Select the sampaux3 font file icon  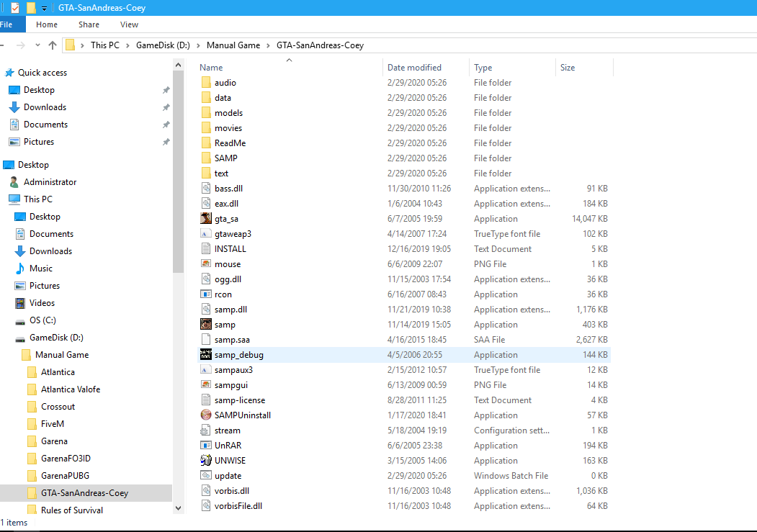pyautogui.click(x=206, y=369)
